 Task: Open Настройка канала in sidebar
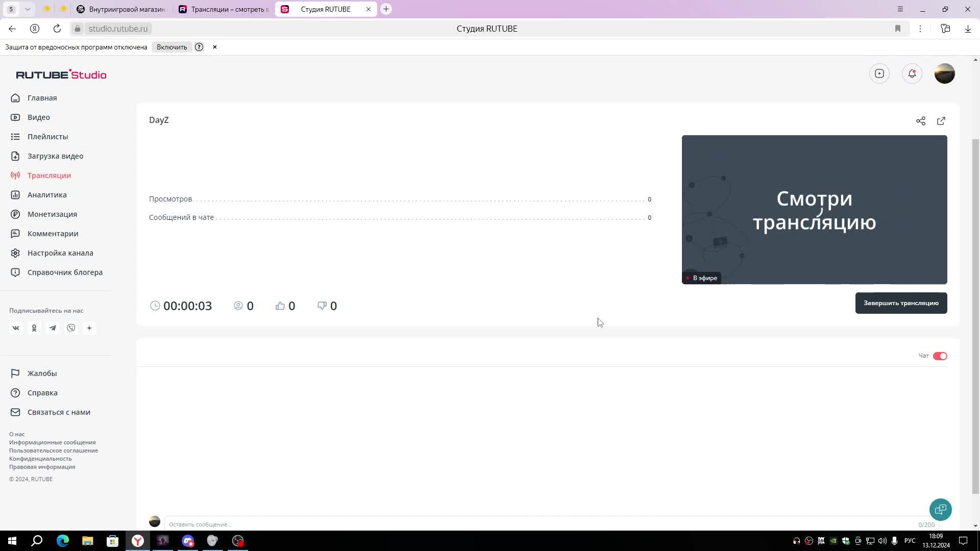[x=60, y=253]
